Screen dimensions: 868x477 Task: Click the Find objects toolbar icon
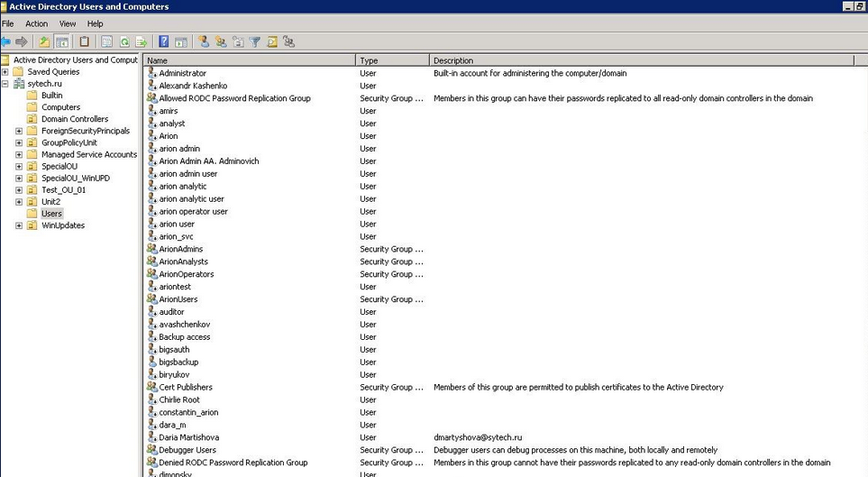[272, 41]
